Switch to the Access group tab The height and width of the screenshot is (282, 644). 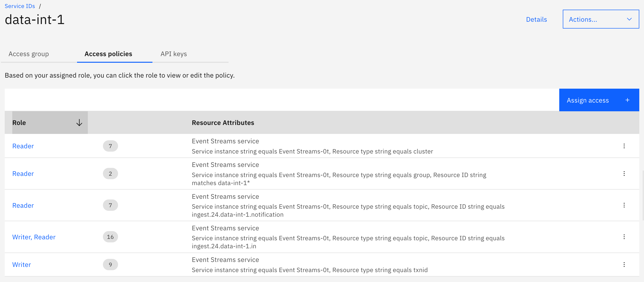[x=29, y=54]
